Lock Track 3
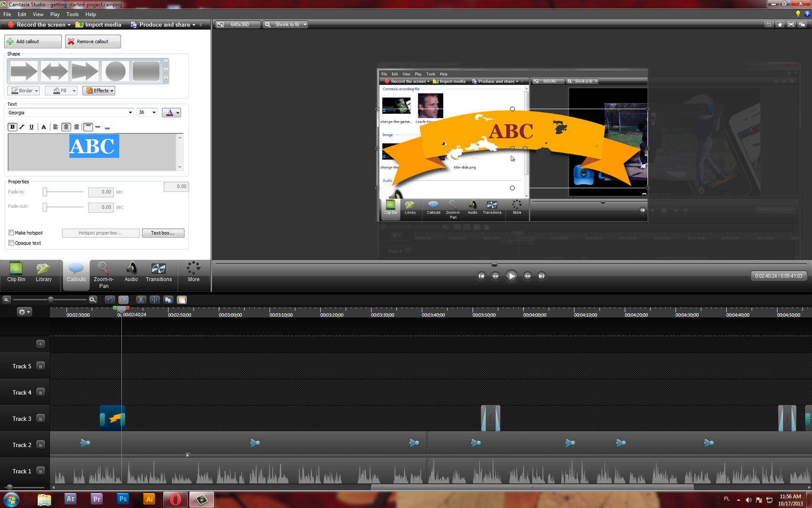 pyautogui.click(x=41, y=418)
